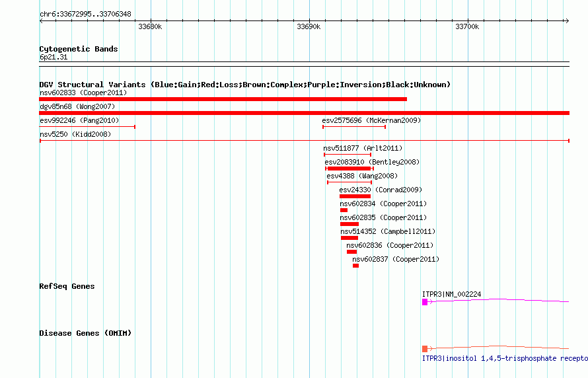Select the esv24330 red bar
588x378 pixels.
tap(355, 196)
